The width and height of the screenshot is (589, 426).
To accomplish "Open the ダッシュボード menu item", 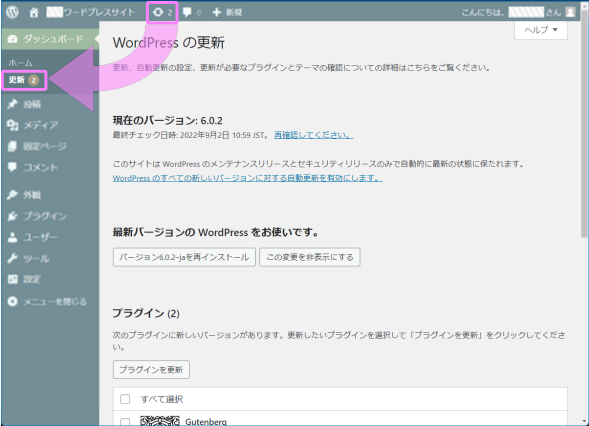I will point(50,39).
